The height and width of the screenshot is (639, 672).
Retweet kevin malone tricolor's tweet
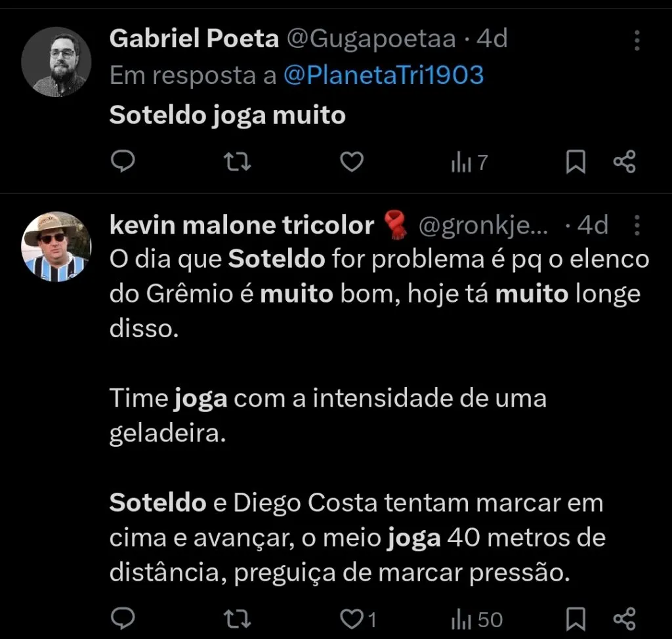[x=237, y=618]
